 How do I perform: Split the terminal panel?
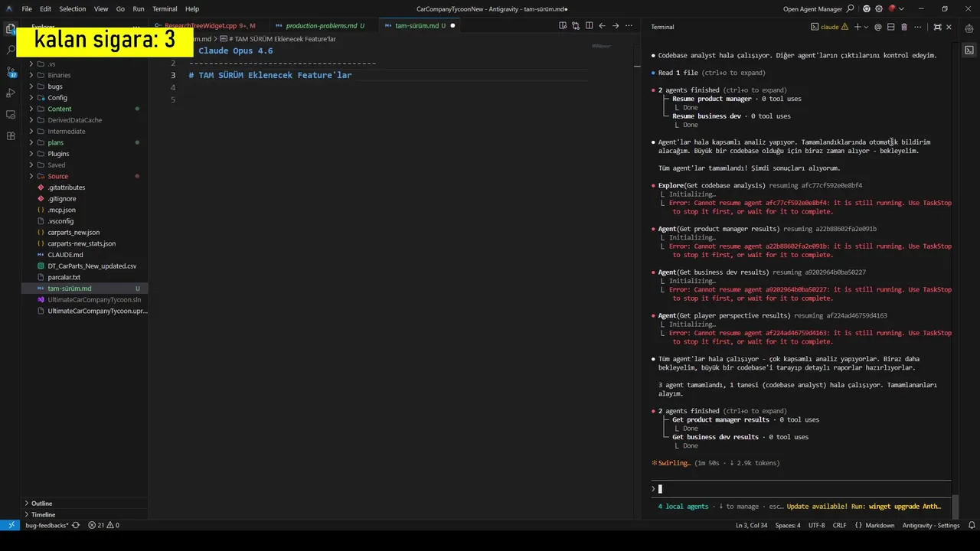coord(891,27)
